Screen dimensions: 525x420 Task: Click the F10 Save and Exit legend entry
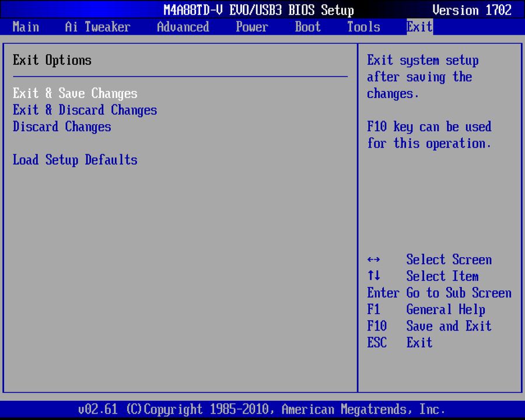tap(428, 326)
